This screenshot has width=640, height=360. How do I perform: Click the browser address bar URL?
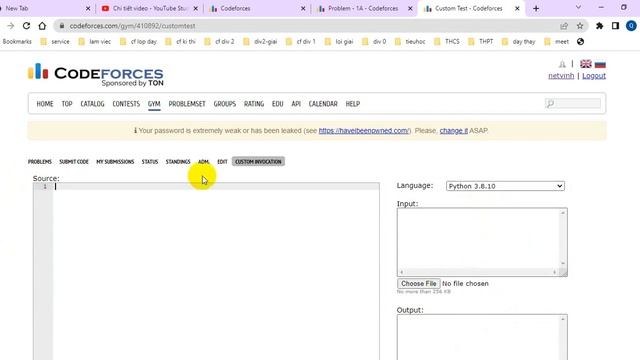[x=132, y=26]
